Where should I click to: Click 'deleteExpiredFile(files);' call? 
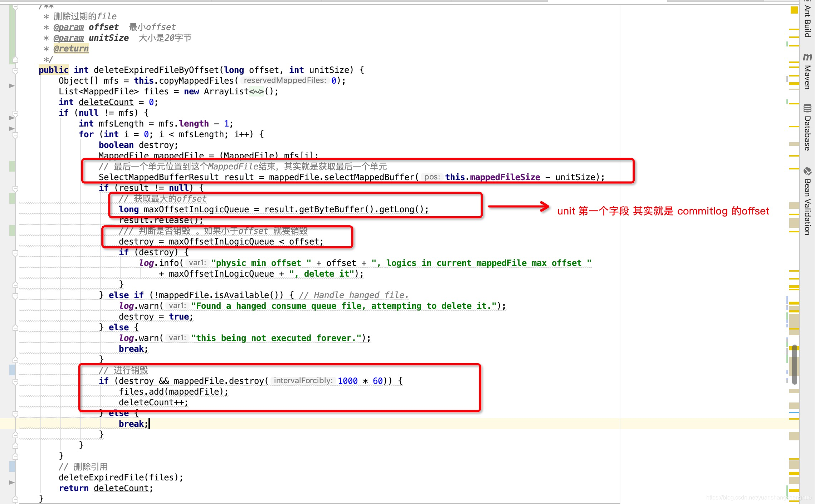point(121,478)
